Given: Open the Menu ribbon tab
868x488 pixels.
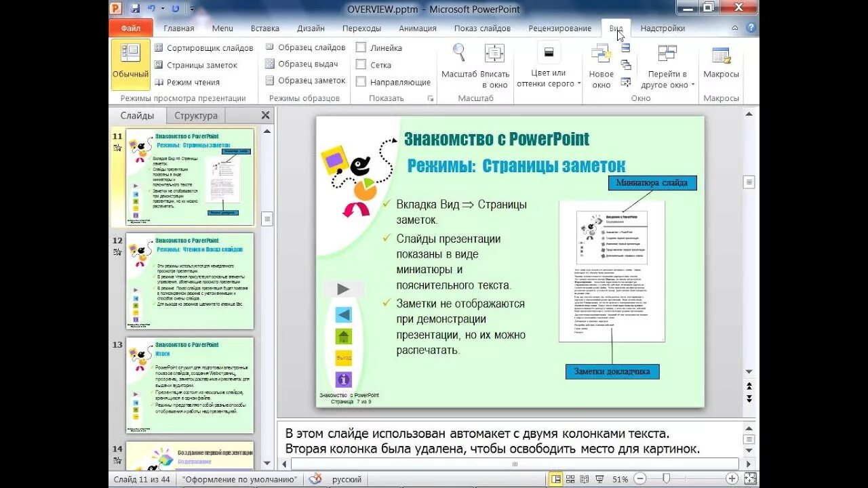Looking at the screenshot, I should 222,28.
